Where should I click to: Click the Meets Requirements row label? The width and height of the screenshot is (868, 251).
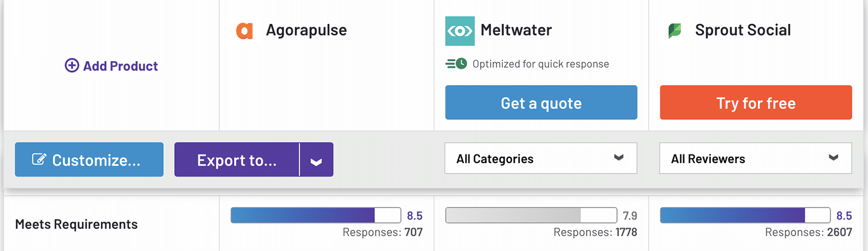pyautogui.click(x=76, y=224)
